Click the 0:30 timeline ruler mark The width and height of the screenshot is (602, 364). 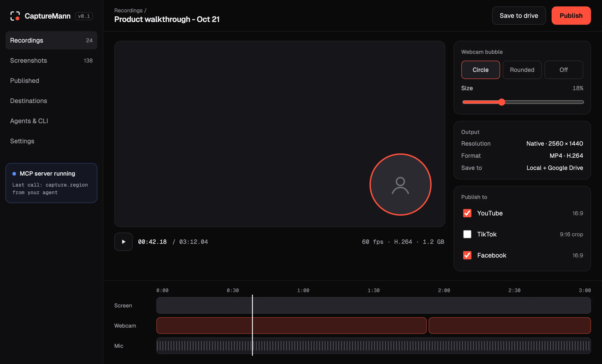(233, 290)
